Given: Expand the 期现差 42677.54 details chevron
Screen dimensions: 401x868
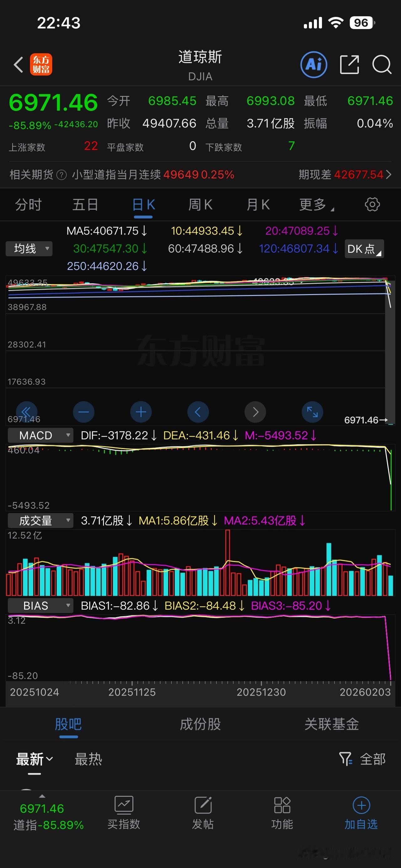Looking at the screenshot, I should coord(389,175).
